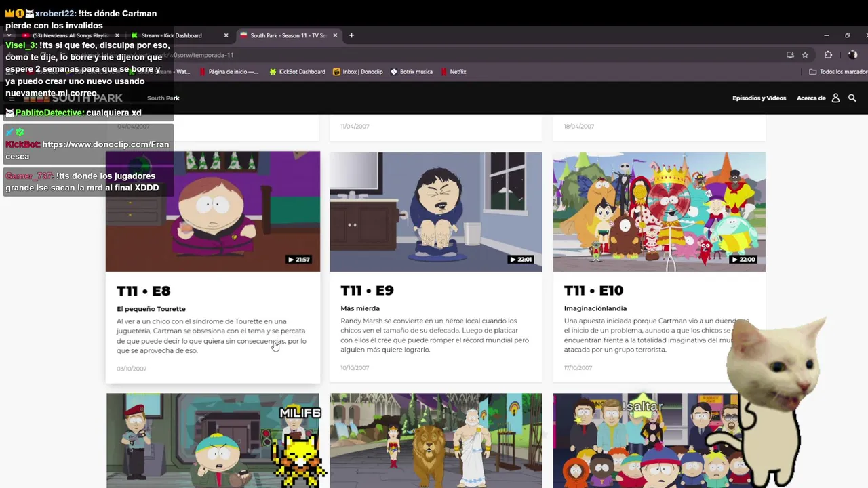The image size is (868, 488).
Task: Play the T11 E10 Imaginaciónlandia thumbnail
Action: pos(659,211)
